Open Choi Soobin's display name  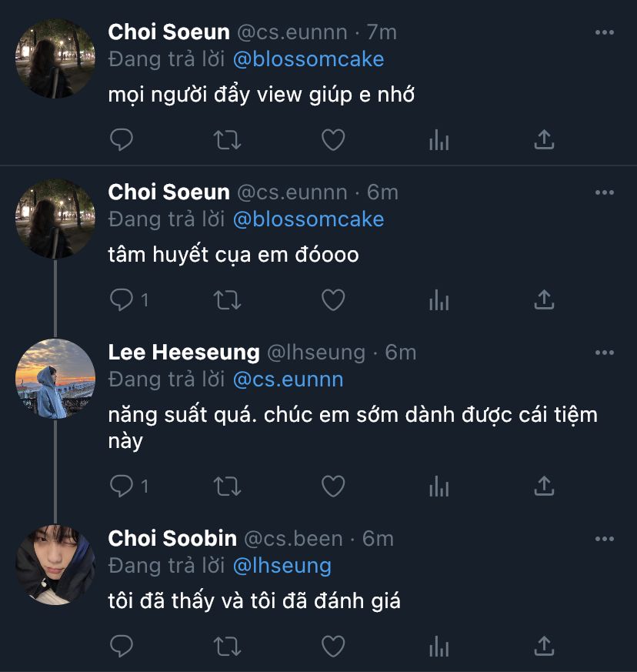click(x=172, y=539)
